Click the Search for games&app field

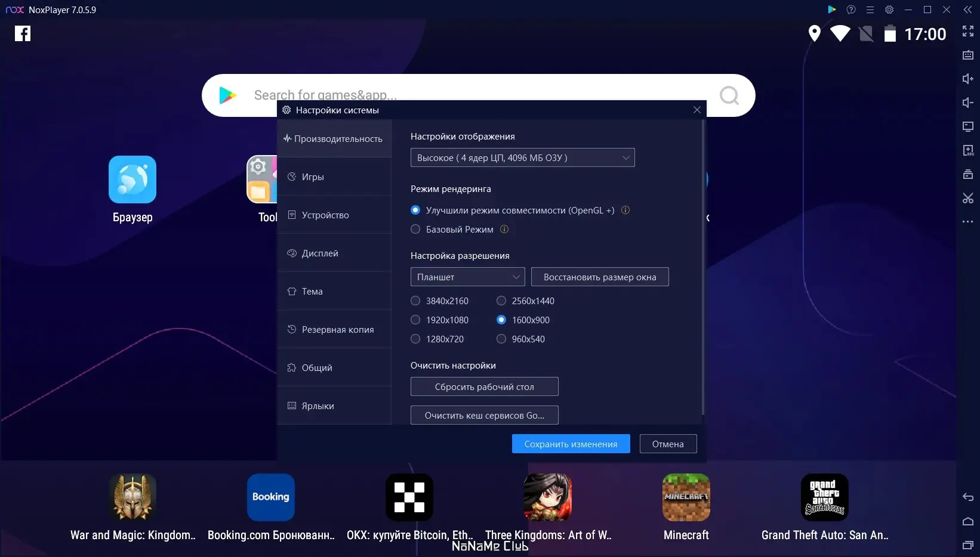[479, 95]
